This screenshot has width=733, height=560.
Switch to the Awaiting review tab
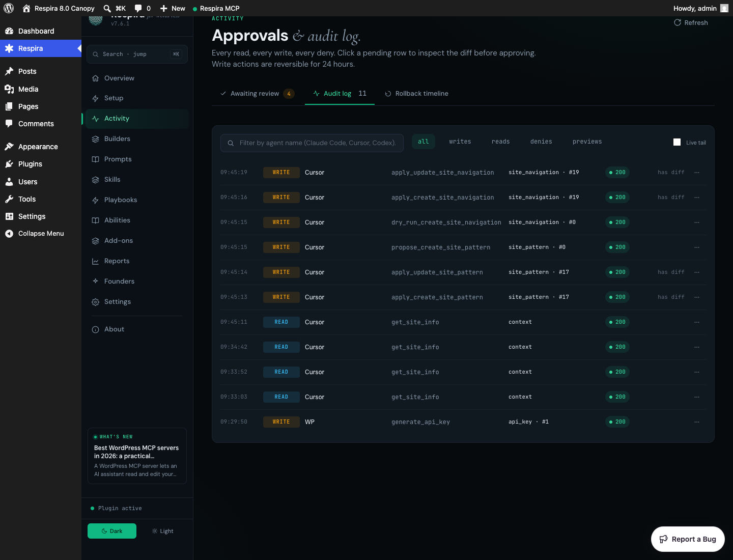257,94
